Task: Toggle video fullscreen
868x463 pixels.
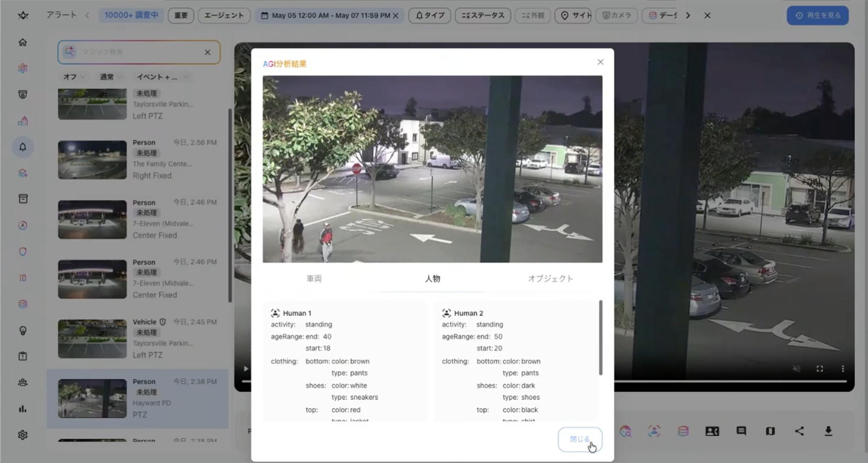Action: pos(820,369)
